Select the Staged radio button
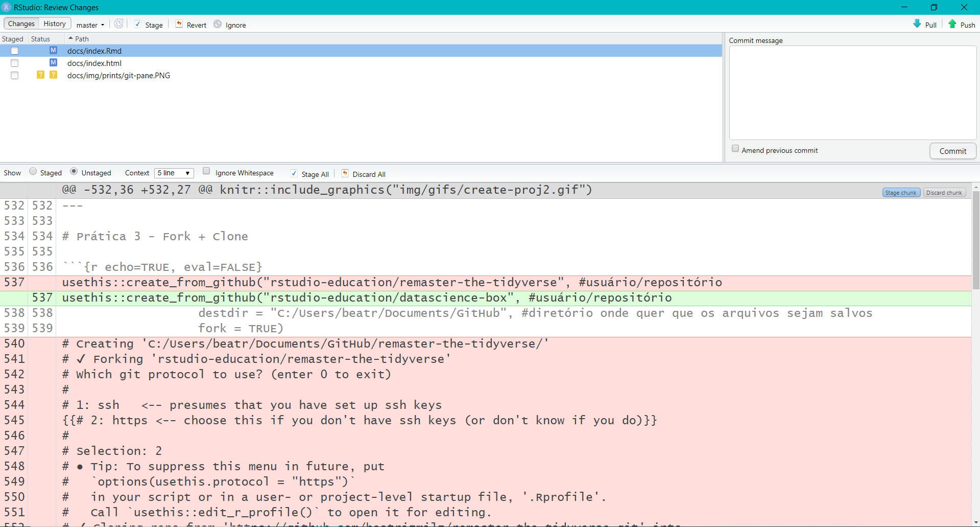 33,172
